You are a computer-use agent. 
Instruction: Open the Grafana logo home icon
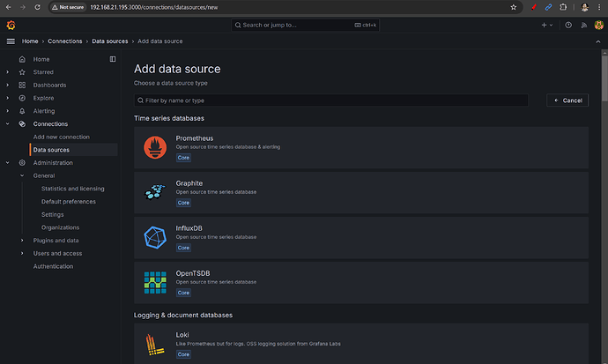coord(11,25)
